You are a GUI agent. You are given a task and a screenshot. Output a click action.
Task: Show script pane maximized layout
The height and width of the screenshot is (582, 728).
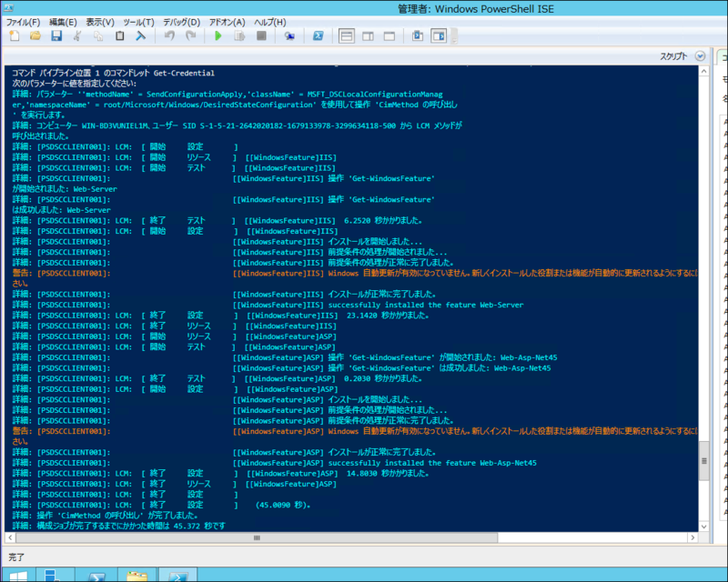pyautogui.click(x=389, y=36)
